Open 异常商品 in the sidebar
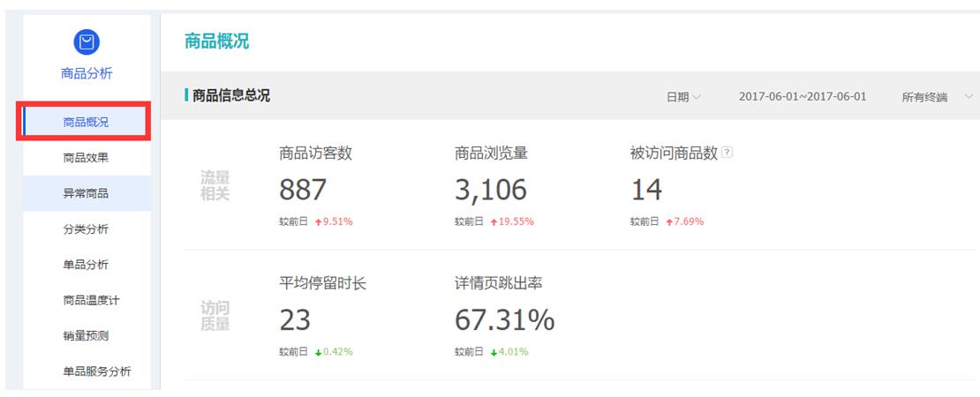Viewport: 980px width, 397px height. click(x=87, y=193)
